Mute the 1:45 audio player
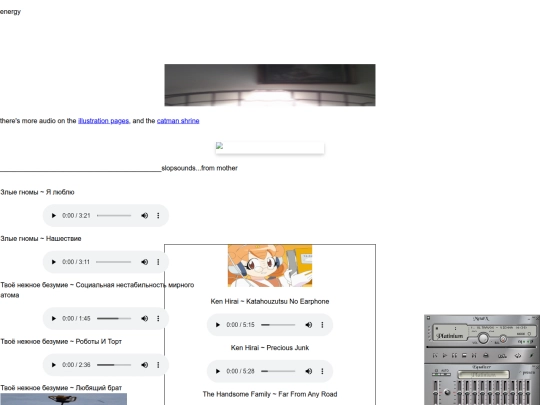This screenshot has width=540, height=405. coord(145,319)
